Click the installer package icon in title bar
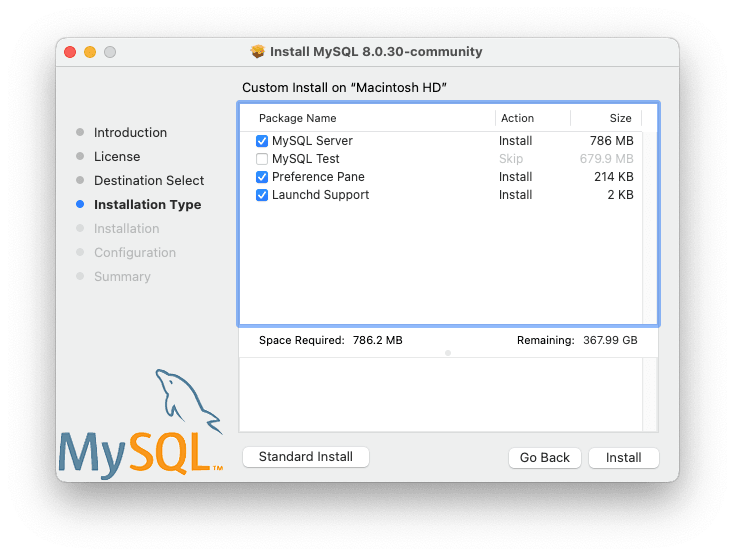Viewport: 735px width, 556px height. [257, 51]
